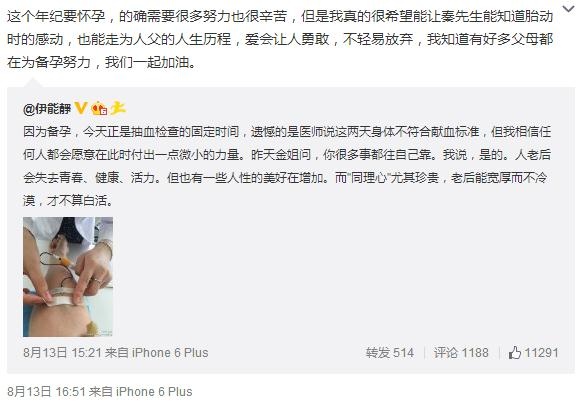Like the post with thumbs-up icon
Image resolution: width=580 pixels, height=404 pixels.
click(515, 353)
